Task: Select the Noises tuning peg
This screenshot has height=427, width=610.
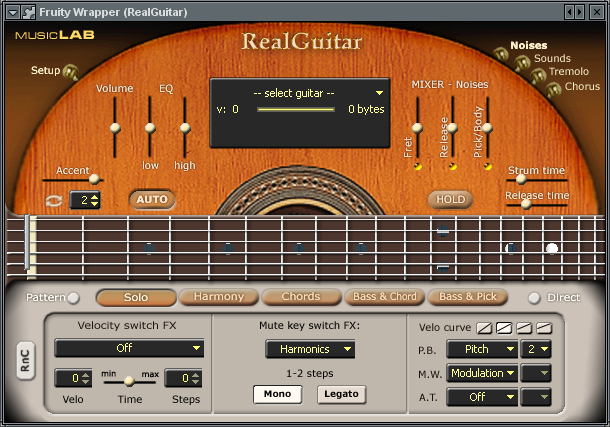Action: [501, 54]
